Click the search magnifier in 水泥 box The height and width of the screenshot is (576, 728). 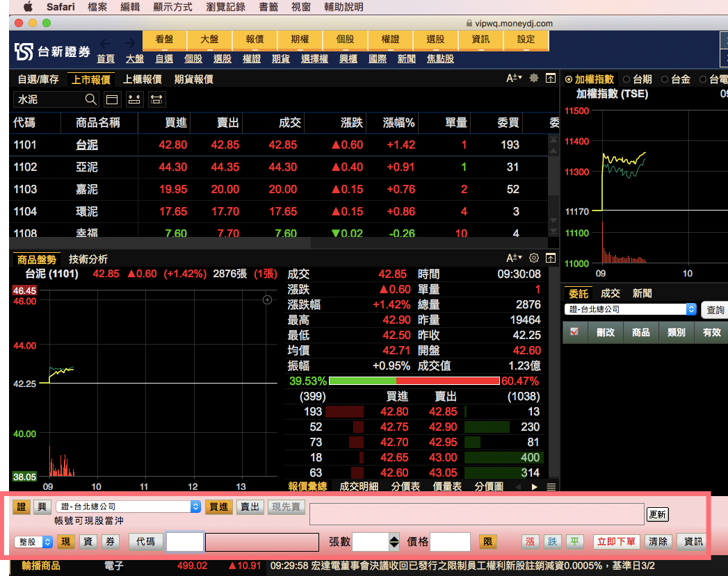91,99
